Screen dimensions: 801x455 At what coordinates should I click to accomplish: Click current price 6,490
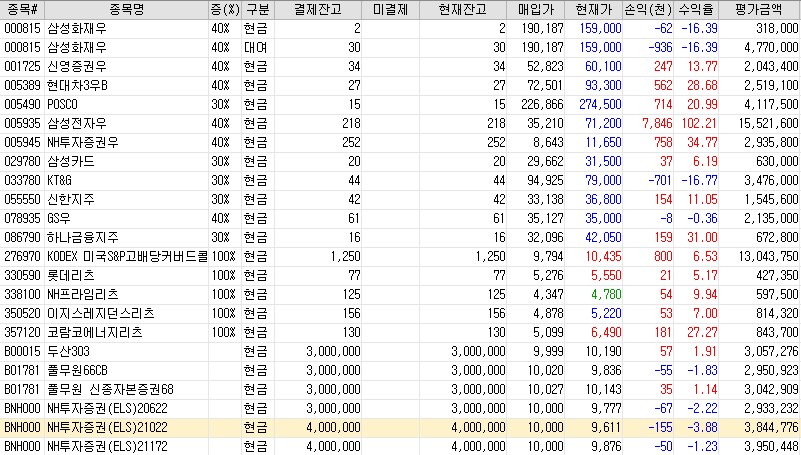pos(606,332)
